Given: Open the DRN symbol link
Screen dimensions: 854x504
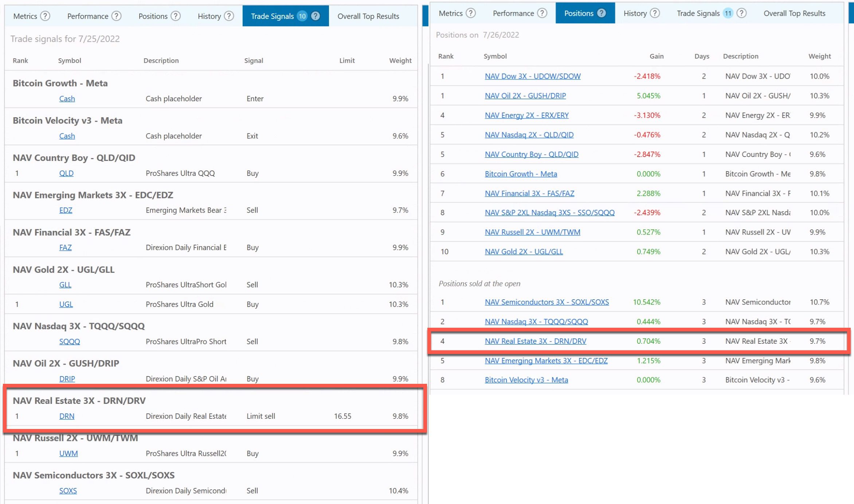Looking at the screenshot, I should pyautogui.click(x=67, y=416).
